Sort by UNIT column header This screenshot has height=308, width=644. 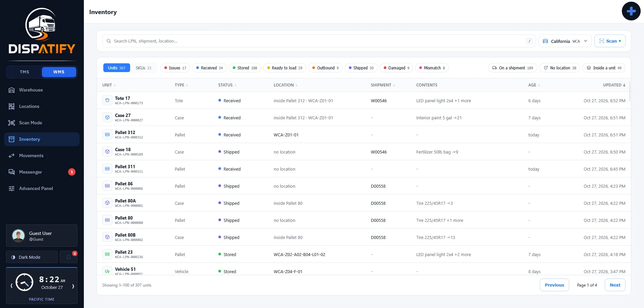coord(109,85)
